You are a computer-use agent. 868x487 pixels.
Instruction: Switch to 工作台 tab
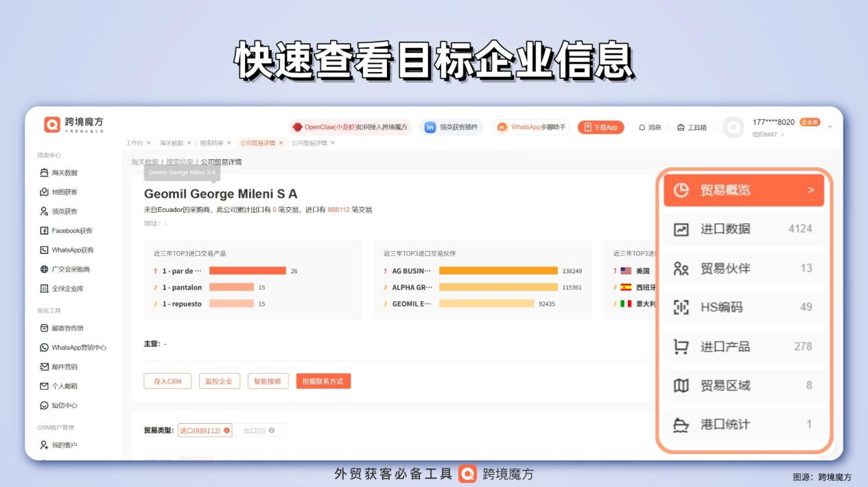pos(134,143)
